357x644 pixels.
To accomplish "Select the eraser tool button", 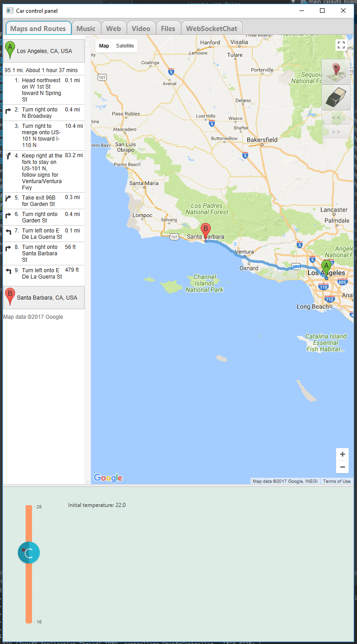I will [x=336, y=97].
